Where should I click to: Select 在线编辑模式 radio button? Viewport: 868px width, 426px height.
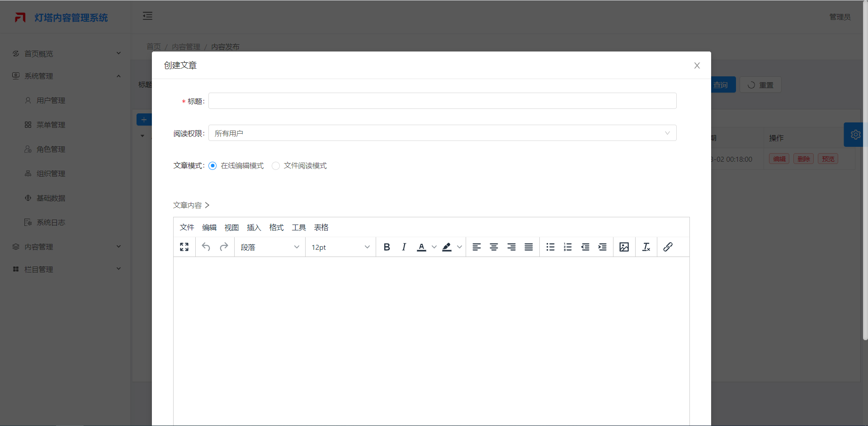coord(212,166)
